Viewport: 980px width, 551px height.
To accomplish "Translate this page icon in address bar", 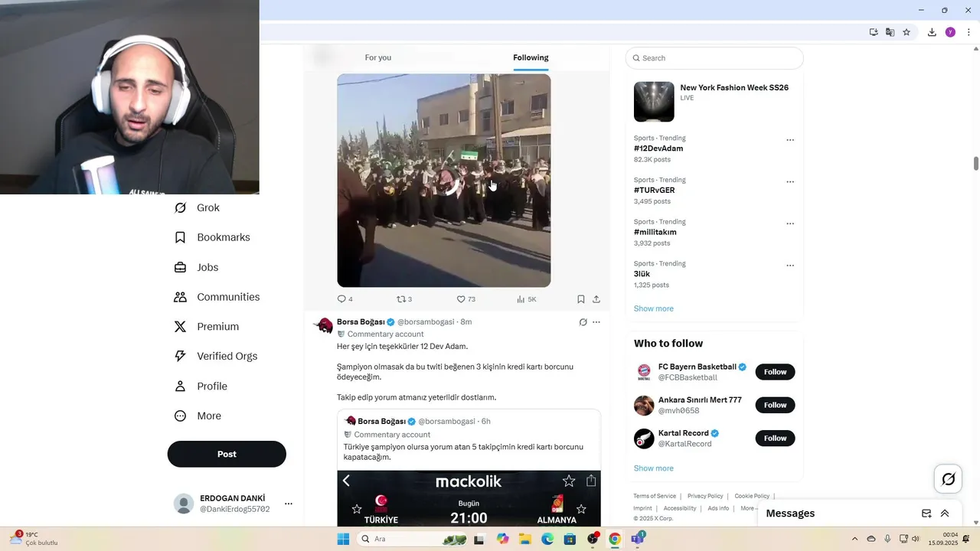I will pyautogui.click(x=890, y=32).
